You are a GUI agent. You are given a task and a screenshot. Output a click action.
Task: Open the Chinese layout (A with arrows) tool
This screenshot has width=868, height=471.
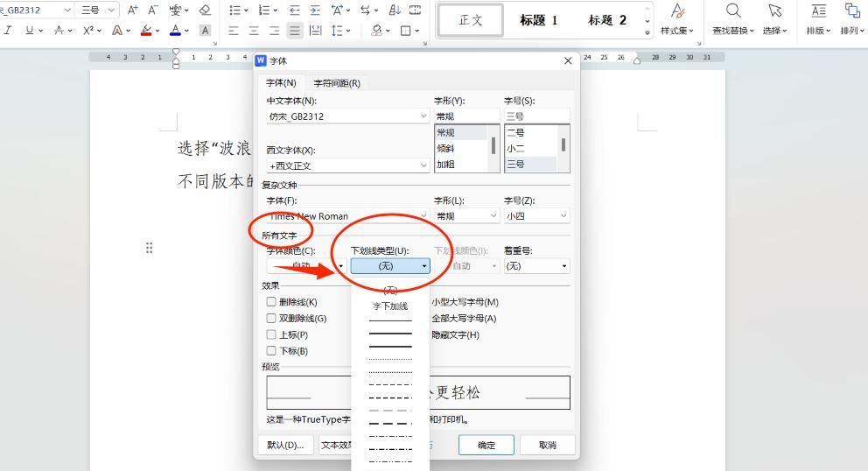(337, 10)
